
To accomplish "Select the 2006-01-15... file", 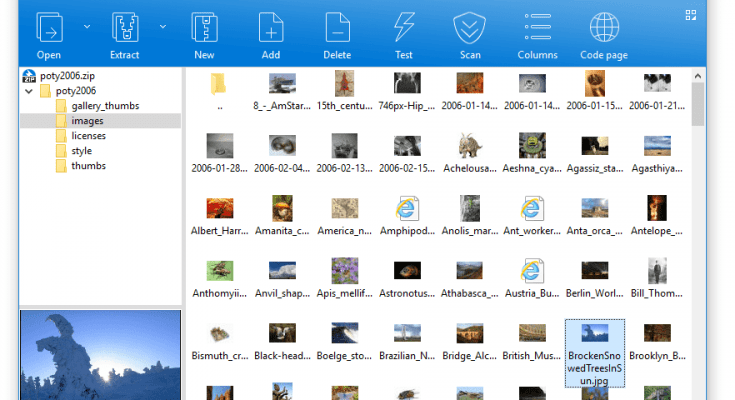I will coord(594,91).
